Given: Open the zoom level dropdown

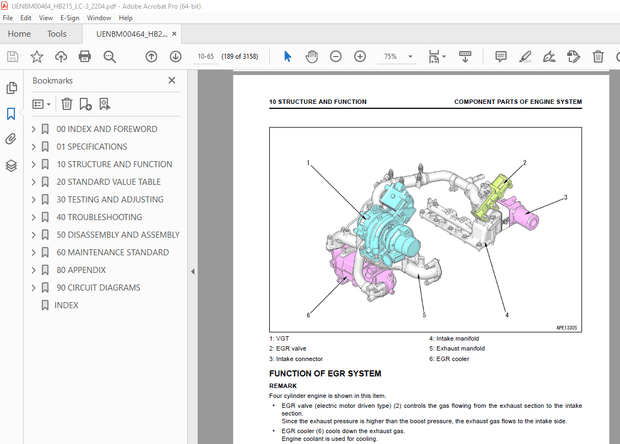Looking at the screenshot, I should pyautogui.click(x=410, y=57).
